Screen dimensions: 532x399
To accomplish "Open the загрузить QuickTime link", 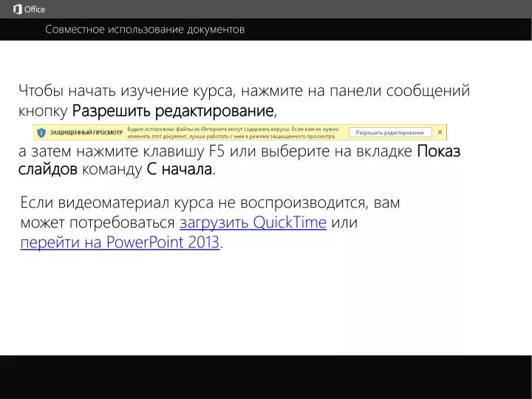I will point(253,222).
